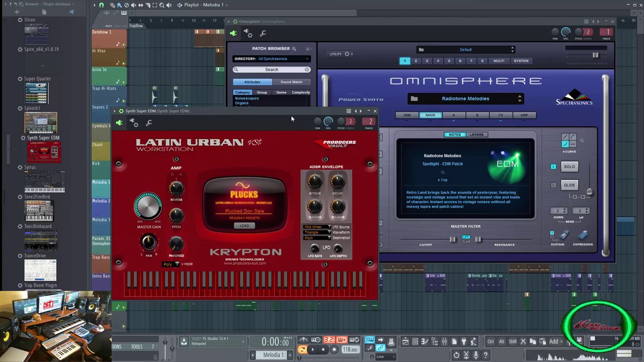The height and width of the screenshot is (362, 644).
Task: Click the Omnisphere magnify icon near V-Curve
Action: [582, 140]
